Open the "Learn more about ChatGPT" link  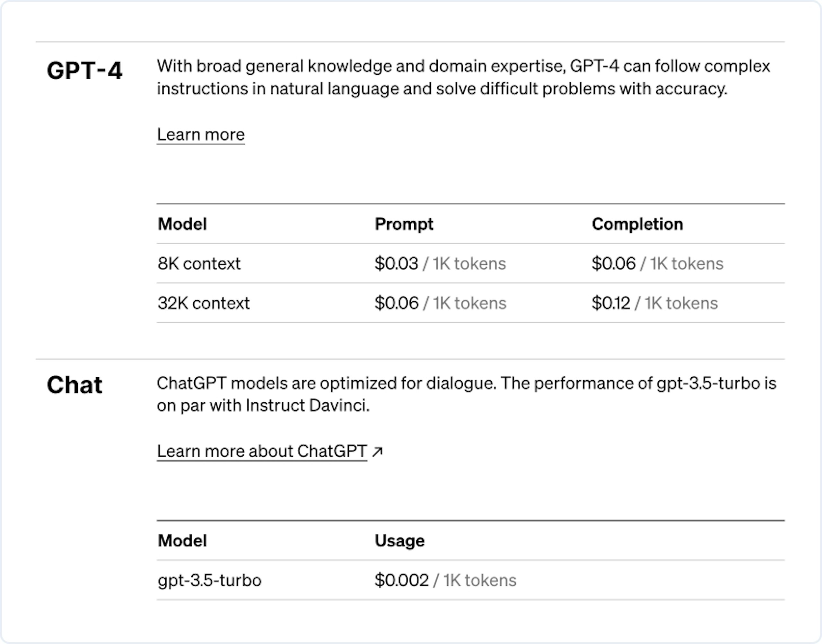262,451
